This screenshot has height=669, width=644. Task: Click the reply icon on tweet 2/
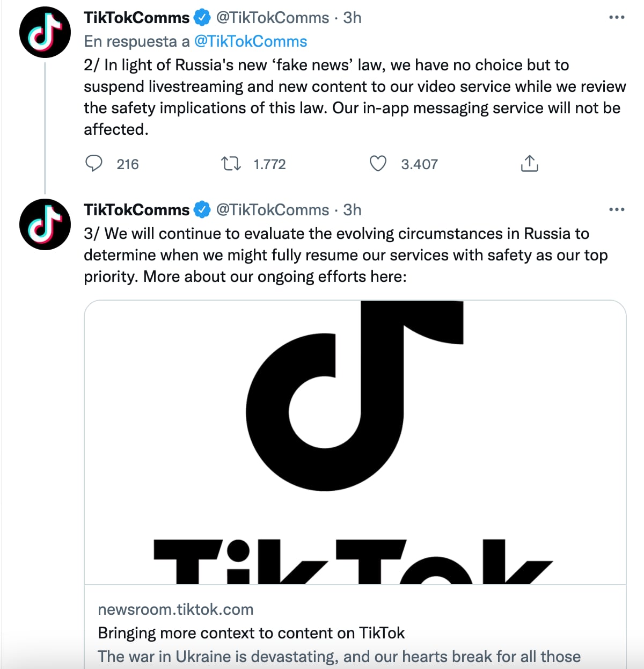point(94,164)
